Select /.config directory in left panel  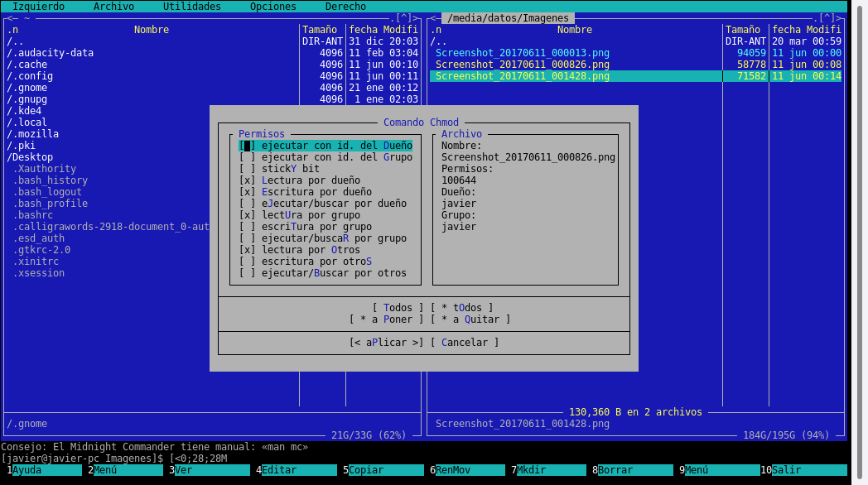tap(30, 76)
